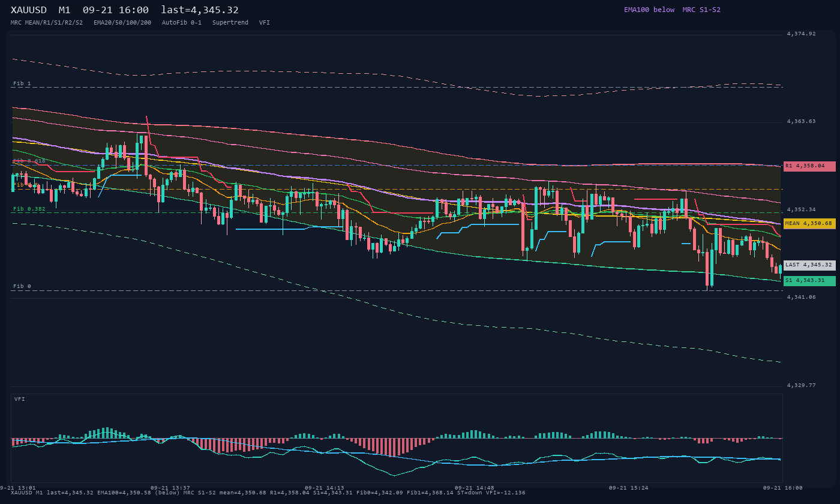The width and height of the screenshot is (840, 504).
Task: Select the '09-21 16:00' time axis label at bottom right
Action: 783,488
